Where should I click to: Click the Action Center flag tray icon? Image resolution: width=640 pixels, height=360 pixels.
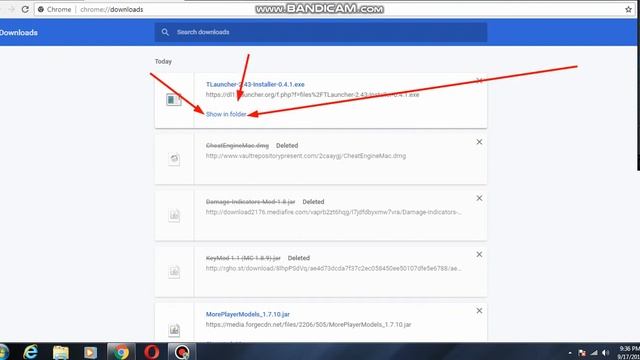pyautogui.click(x=582, y=353)
